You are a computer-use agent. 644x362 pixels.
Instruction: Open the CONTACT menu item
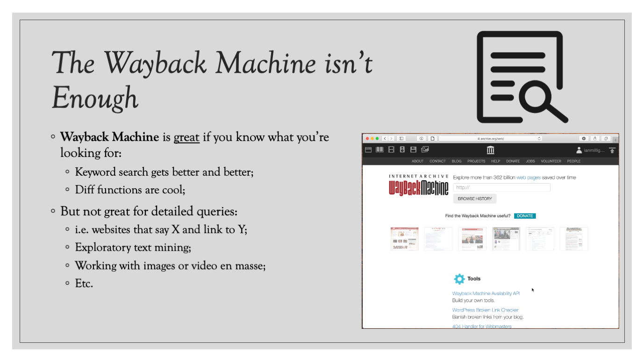click(438, 161)
